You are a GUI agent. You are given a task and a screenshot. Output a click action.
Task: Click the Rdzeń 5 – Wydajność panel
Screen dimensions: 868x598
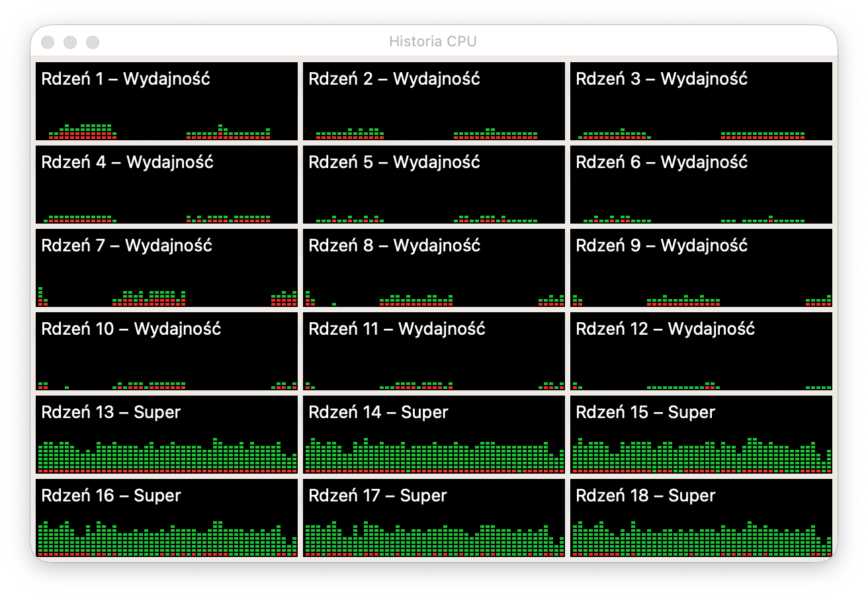point(434,185)
